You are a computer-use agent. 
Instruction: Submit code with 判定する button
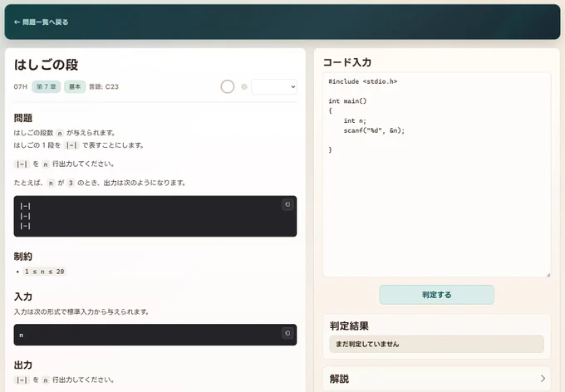click(437, 295)
